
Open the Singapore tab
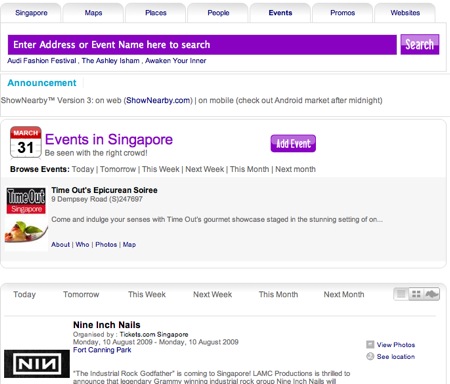tap(31, 13)
